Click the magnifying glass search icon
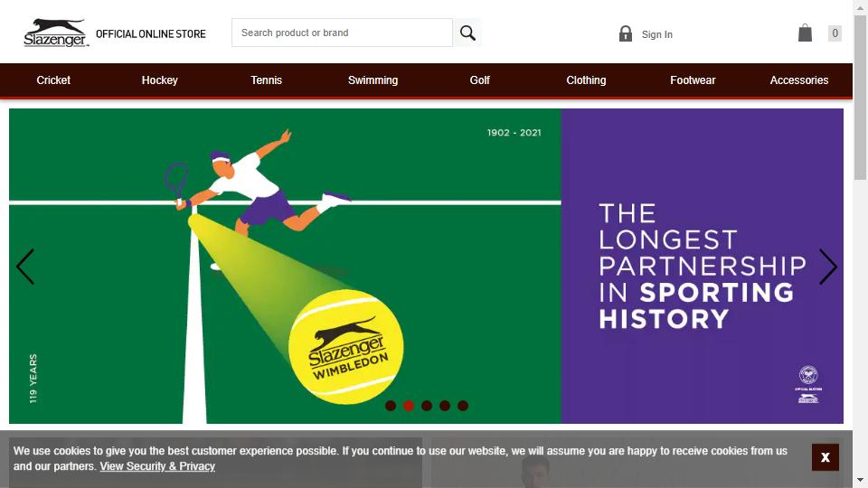868x488 pixels. (467, 33)
